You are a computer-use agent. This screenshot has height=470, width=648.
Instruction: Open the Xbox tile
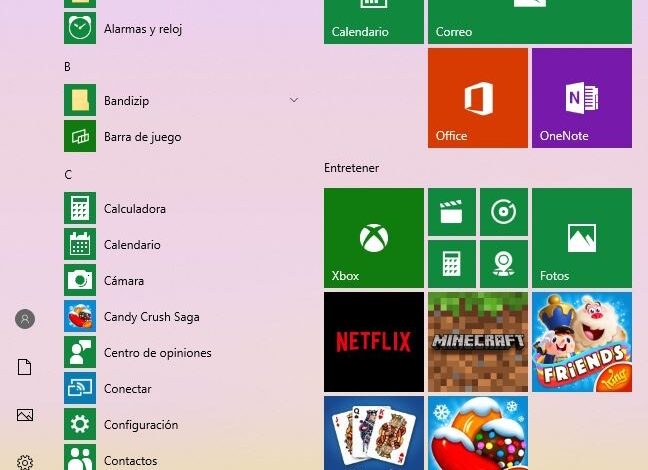click(374, 238)
